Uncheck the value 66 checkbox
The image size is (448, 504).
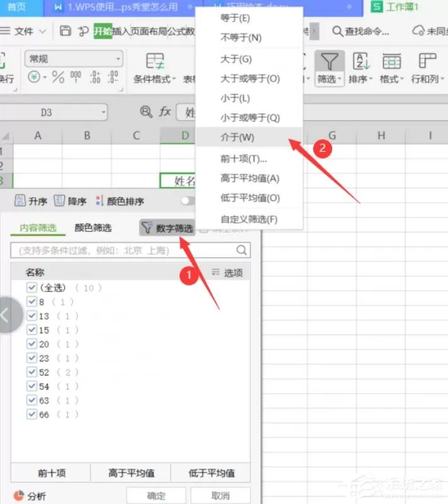coord(32,414)
